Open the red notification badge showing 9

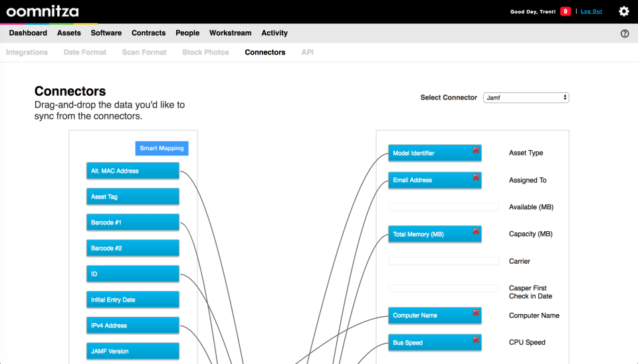[566, 11]
